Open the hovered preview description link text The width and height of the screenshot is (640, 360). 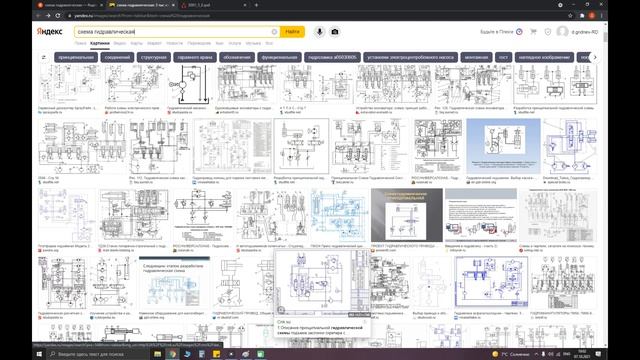(320, 330)
